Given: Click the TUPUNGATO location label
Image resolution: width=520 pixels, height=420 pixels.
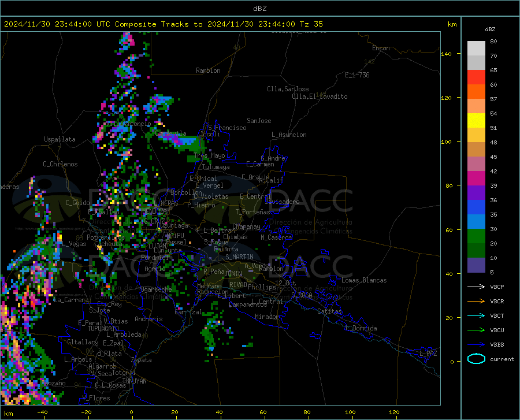Looking at the screenshot, I should [x=103, y=329].
